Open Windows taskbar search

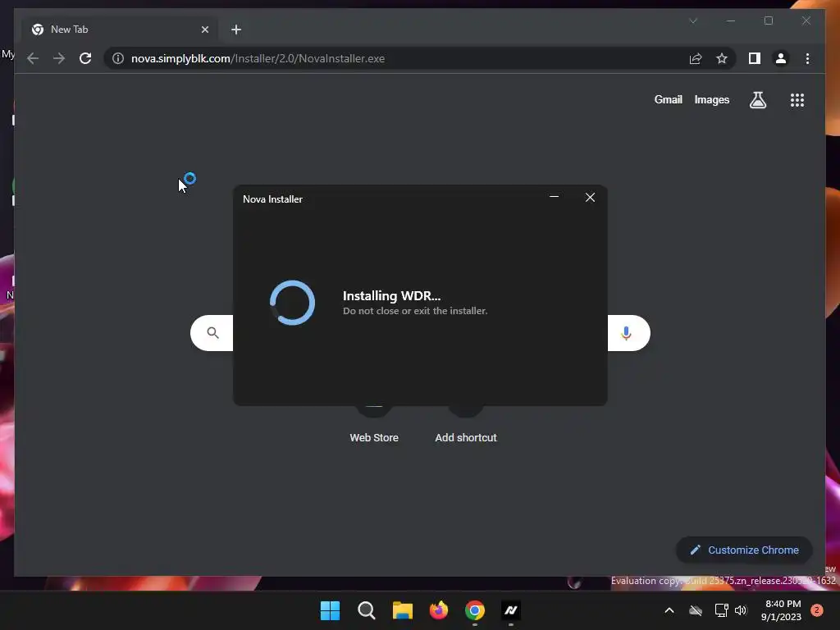[367, 610]
